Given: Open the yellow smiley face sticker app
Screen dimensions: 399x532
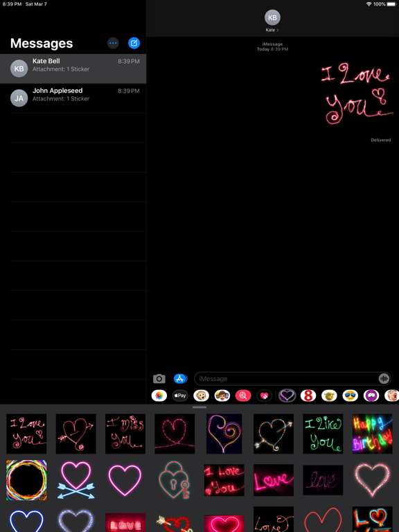Looking at the screenshot, I should (x=329, y=396).
